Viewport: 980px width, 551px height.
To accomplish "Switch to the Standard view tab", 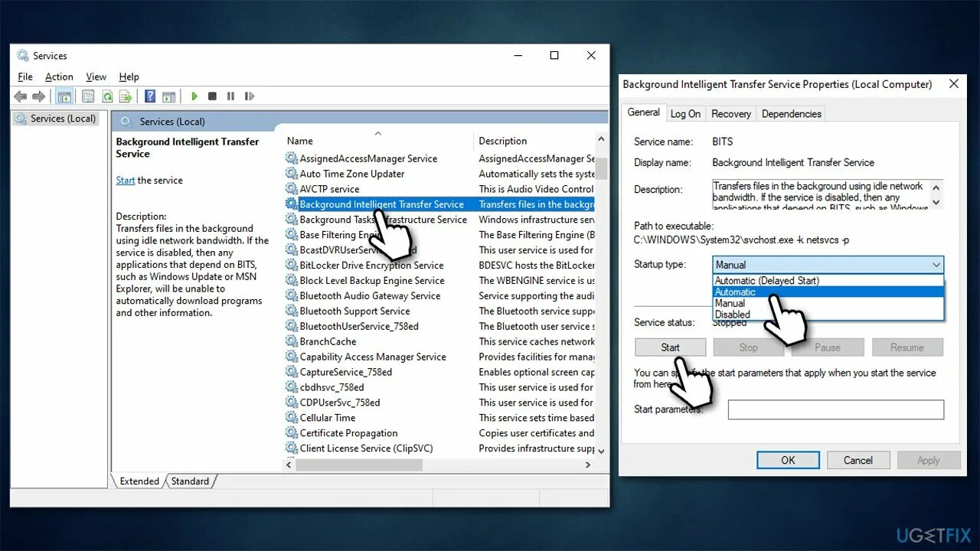I will click(x=190, y=481).
